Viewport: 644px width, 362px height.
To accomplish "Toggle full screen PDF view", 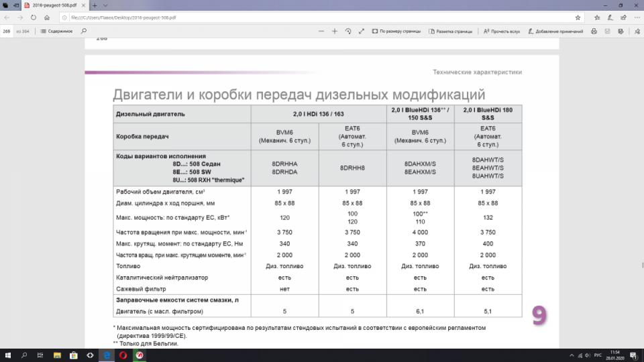I will [362, 32].
